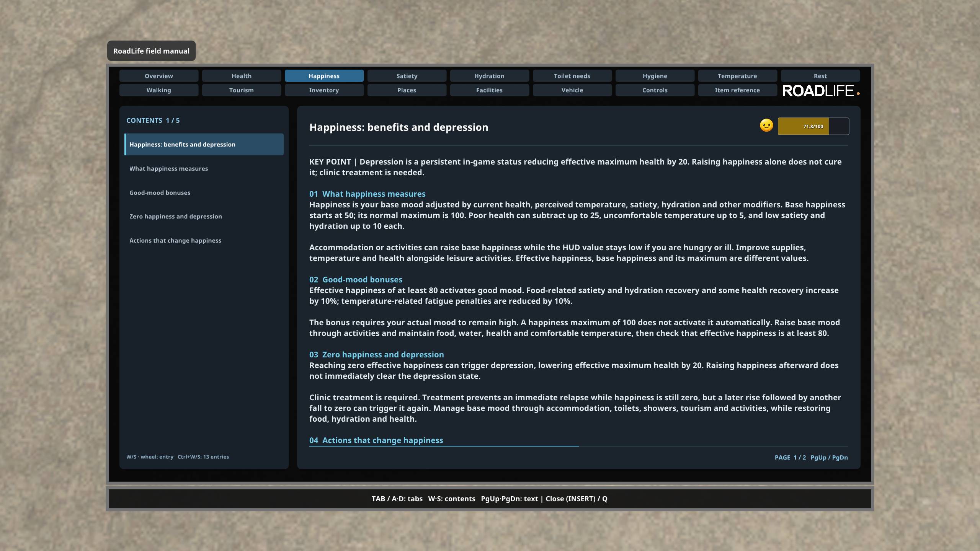
Task: Open the Toilet needs tab
Action: 572,76
